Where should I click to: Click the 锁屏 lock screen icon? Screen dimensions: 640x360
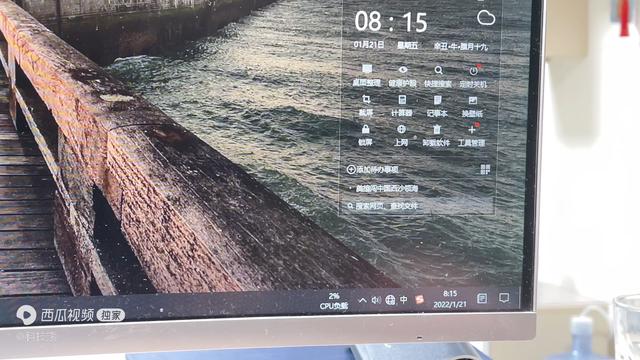coord(365,135)
